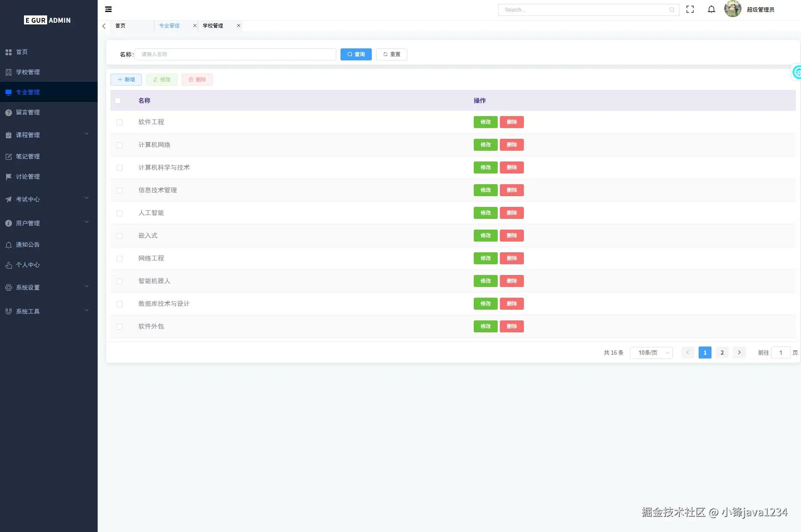Click the toolbar 删除 delete button
This screenshot has height=532, width=801.
pos(197,80)
